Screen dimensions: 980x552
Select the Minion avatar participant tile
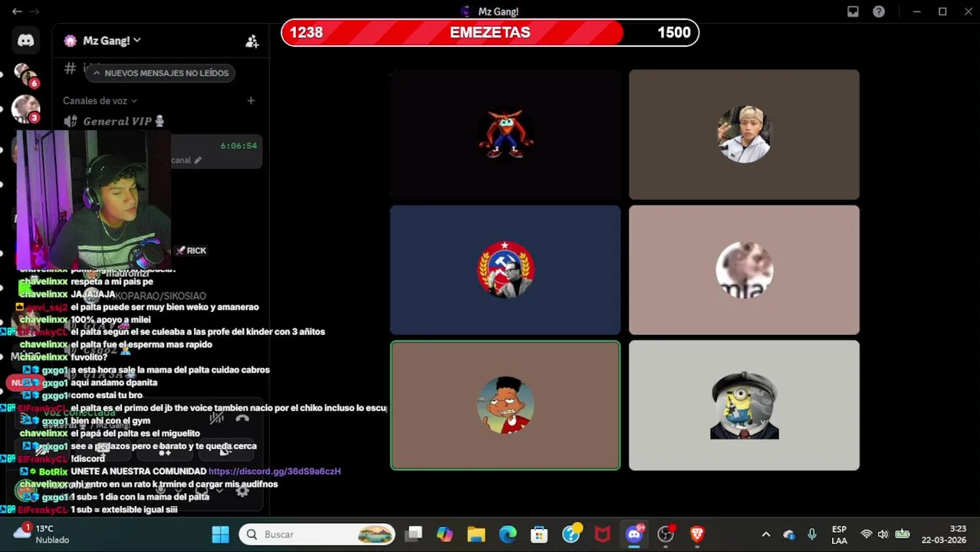point(744,405)
